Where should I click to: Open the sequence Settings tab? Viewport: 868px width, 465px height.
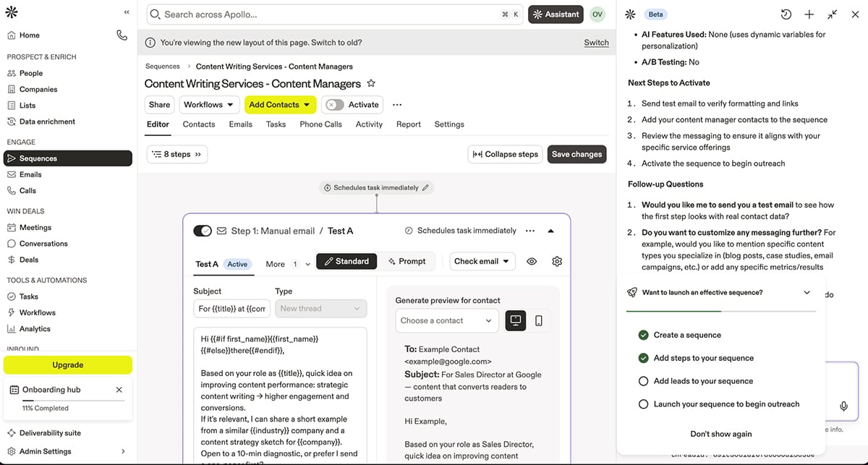coord(449,124)
